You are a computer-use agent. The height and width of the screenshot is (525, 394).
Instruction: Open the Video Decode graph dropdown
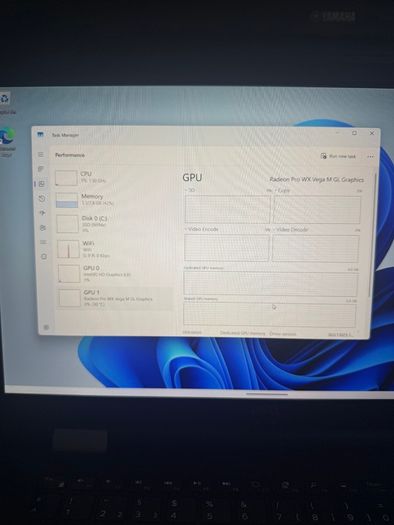[290, 230]
